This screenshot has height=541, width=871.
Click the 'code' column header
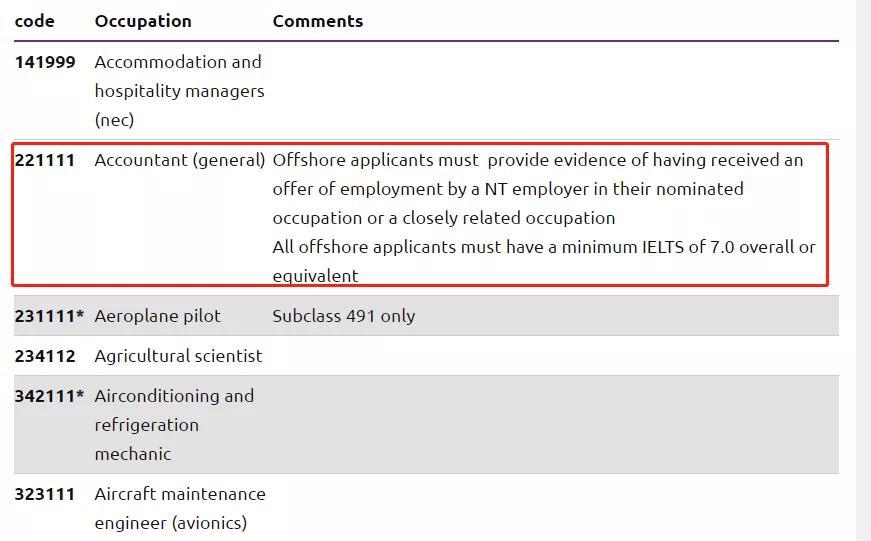click(x=34, y=21)
